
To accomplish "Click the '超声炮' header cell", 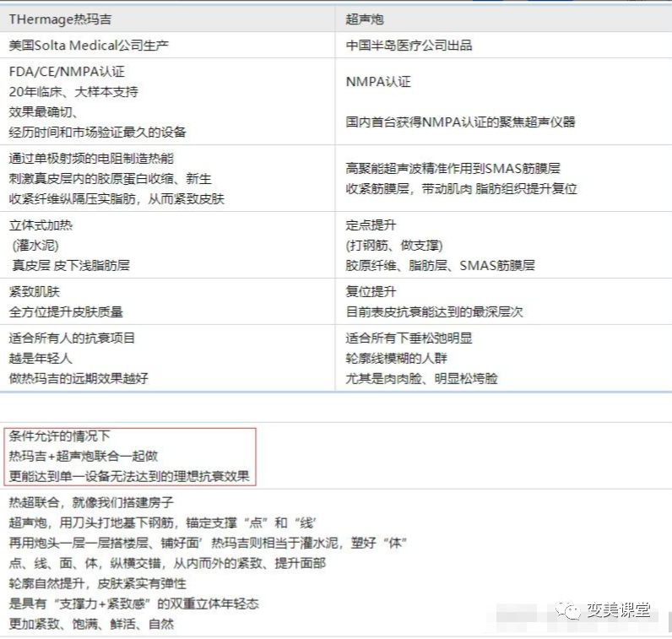I will (503, 19).
